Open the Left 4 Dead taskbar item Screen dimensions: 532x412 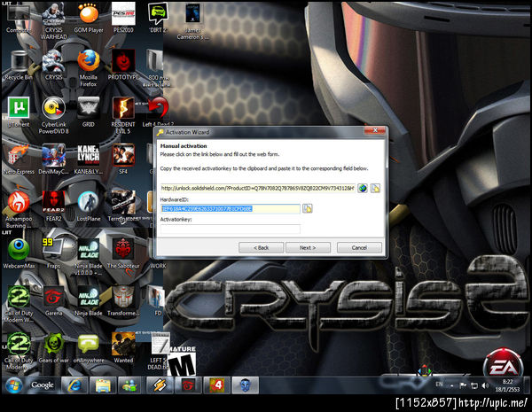click(x=217, y=385)
